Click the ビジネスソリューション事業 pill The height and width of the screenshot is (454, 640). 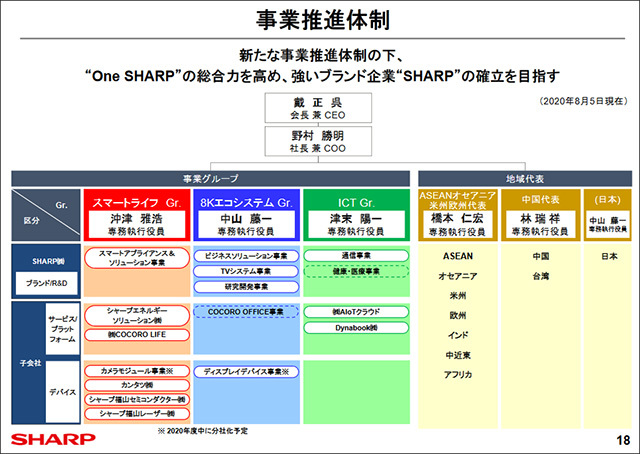(x=246, y=256)
